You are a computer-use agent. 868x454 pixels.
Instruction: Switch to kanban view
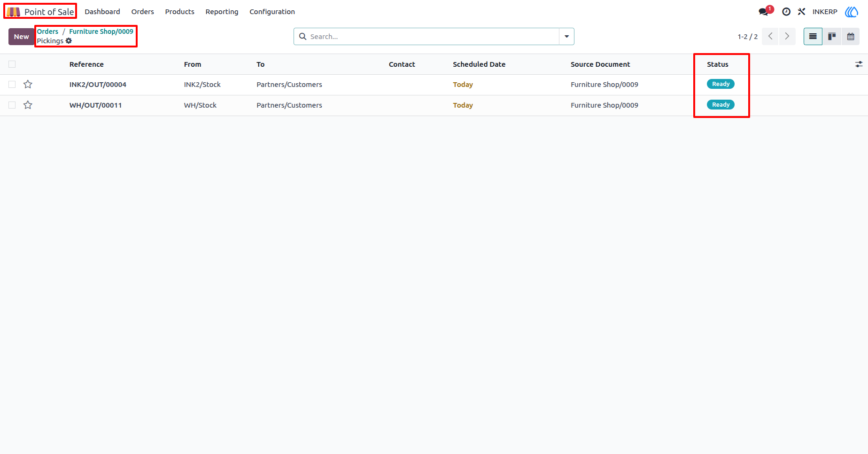[x=832, y=36]
